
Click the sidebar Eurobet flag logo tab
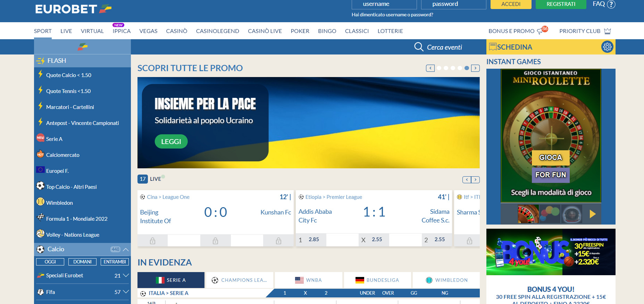pyautogui.click(x=82, y=47)
